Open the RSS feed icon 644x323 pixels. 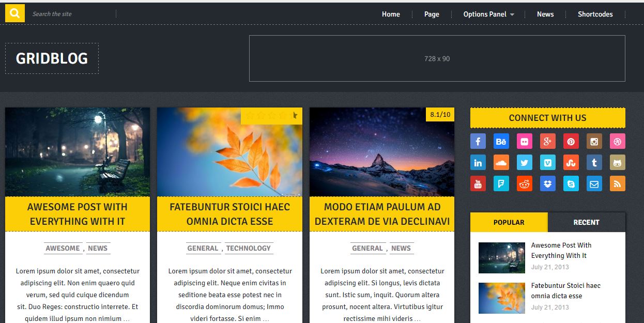(617, 183)
